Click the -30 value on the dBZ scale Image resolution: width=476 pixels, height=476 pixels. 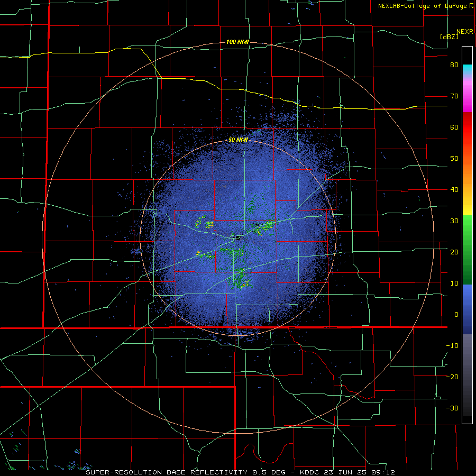(x=452, y=408)
